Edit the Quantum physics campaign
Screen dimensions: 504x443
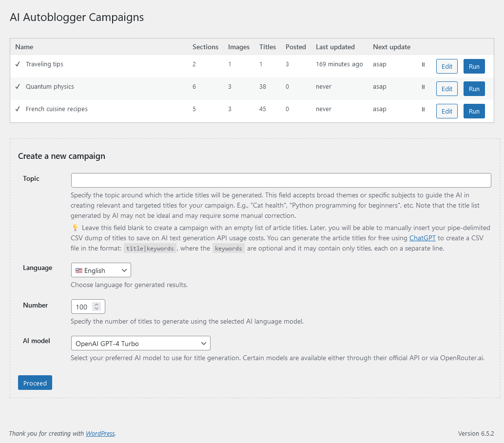tap(446, 89)
